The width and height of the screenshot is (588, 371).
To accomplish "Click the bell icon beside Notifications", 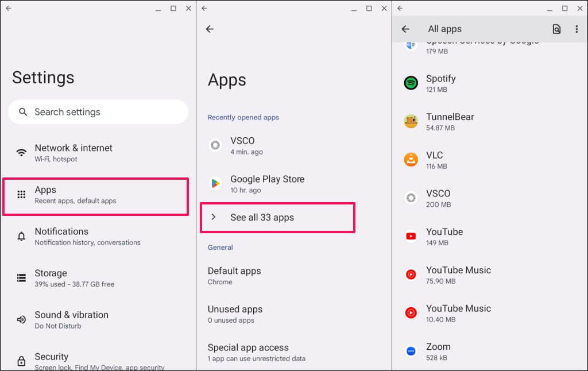I will [x=21, y=237].
